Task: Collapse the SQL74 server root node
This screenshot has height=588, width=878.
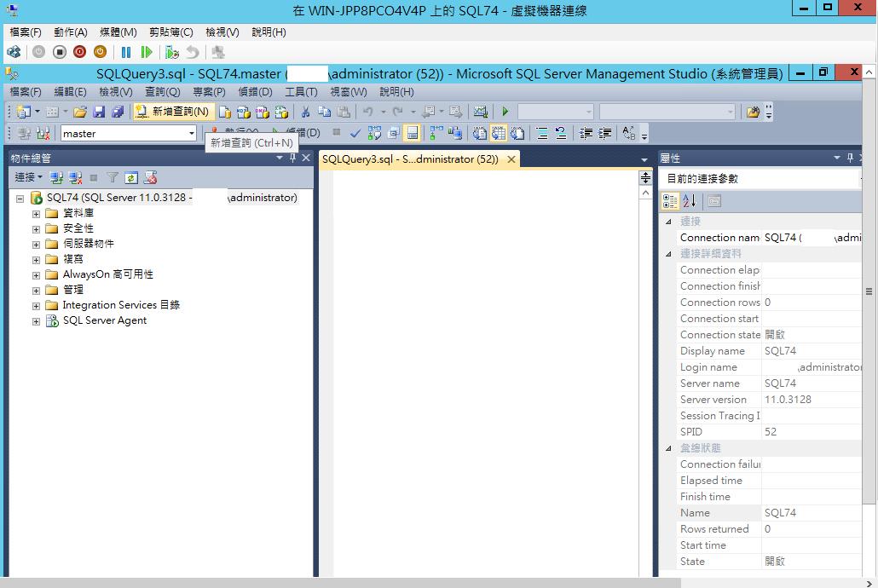Action: coord(20,199)
